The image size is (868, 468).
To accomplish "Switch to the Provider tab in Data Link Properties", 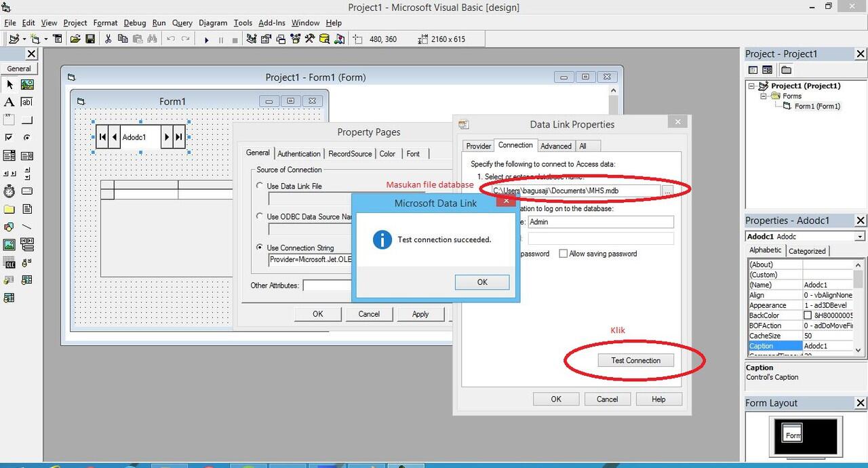I will click(x=478, y=146).
